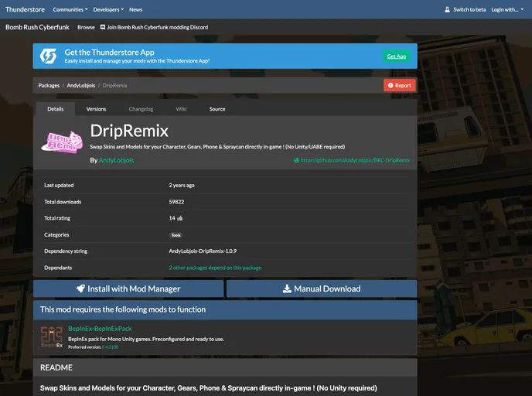Click the Thunderstore app lightning logo icon

48,56
